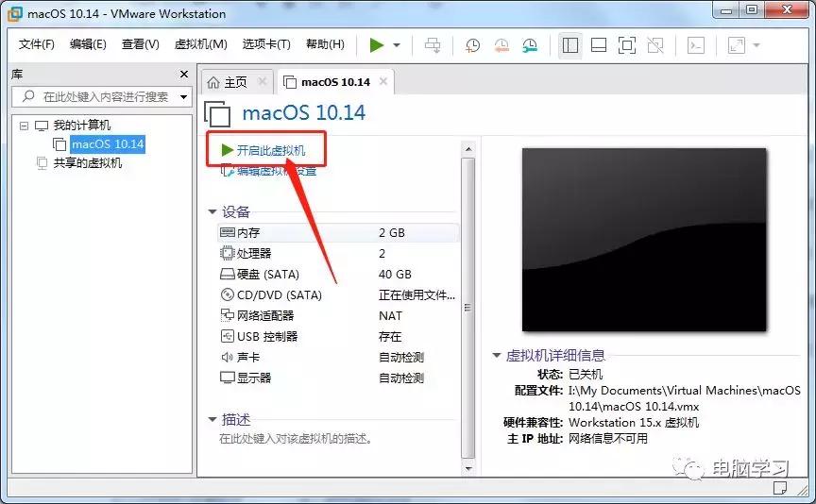Open the power options dropdown arrow
This screenshot has width=816, height=504.
pyautogui.click(x=397, y=45)
